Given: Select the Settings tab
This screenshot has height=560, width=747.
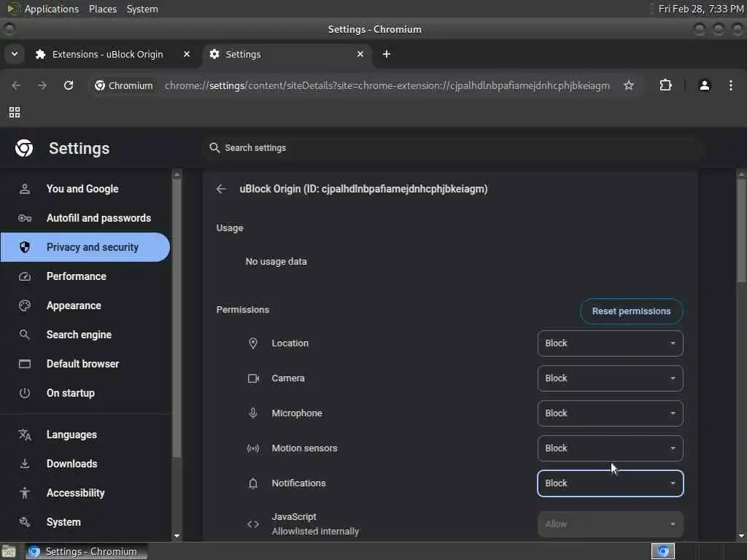Looking at the screenshot, I should pos(287,54).
